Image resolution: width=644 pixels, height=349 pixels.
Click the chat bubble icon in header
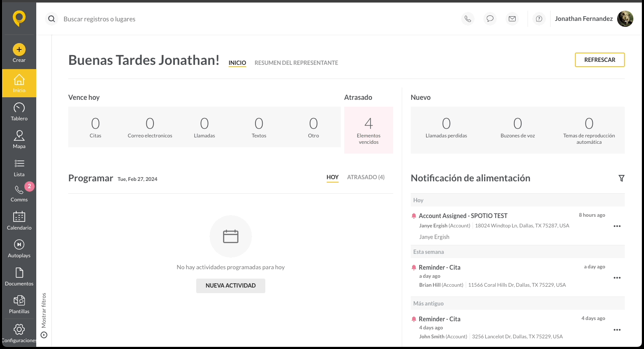tap(490, 19)
